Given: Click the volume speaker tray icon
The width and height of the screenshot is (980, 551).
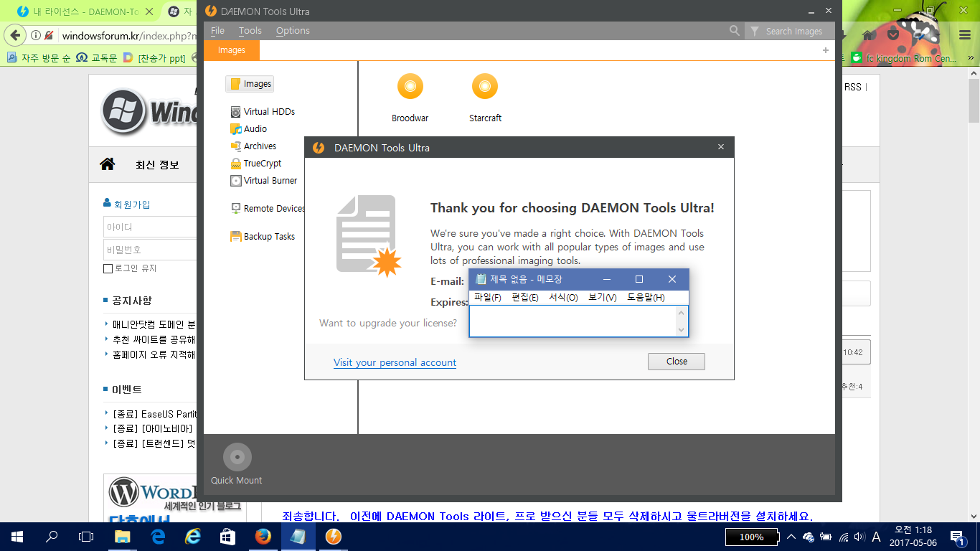Looking at the screenshot, I should click(x=859, y=537).
